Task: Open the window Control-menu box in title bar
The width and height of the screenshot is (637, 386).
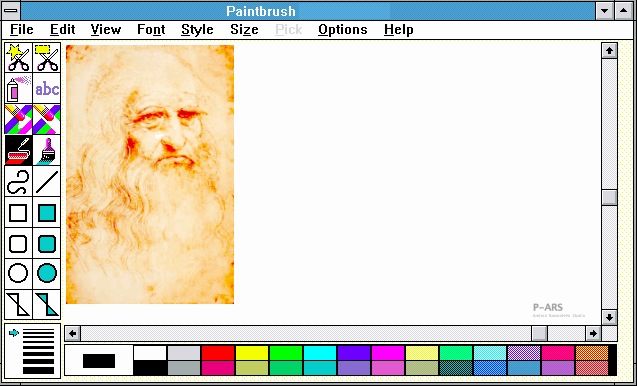Action: click(x=11, y=11)
